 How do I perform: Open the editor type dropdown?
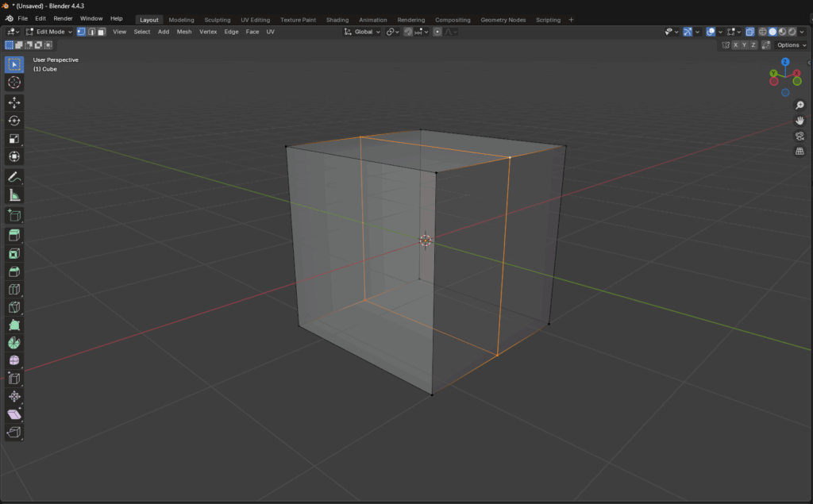[x=13, y=32]
